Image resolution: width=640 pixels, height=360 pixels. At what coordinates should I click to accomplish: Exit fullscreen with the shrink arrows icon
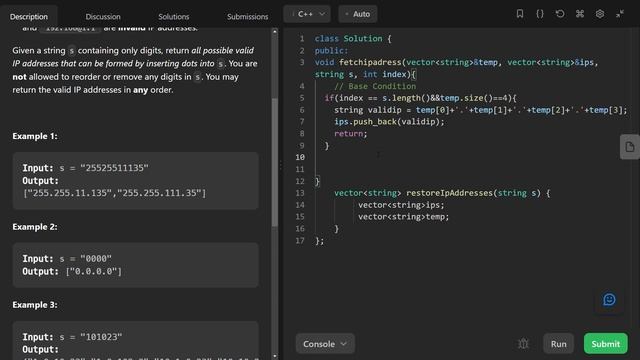(x=620, y=14)
